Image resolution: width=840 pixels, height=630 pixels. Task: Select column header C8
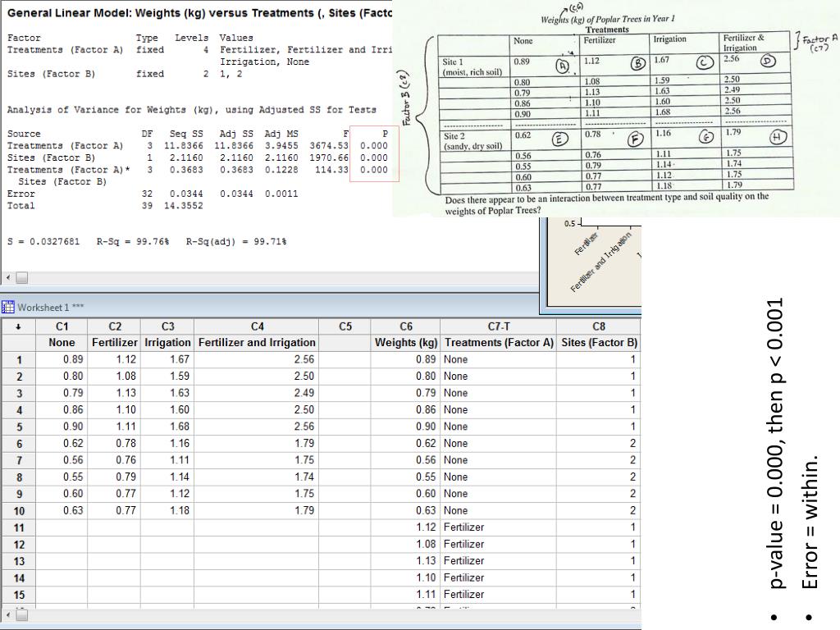(598, 326)
